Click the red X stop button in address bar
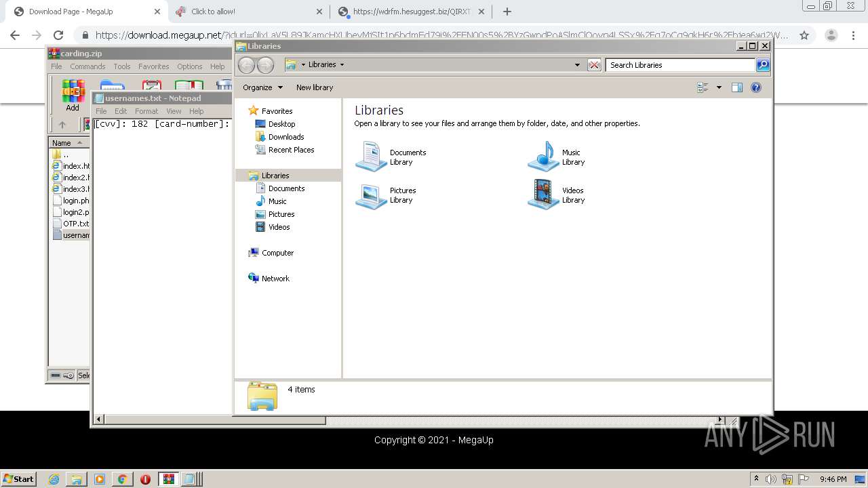This screenshot has height=488, width=868. 594,65
